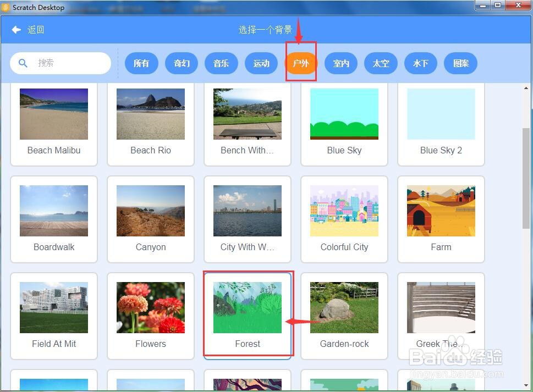This screenshot has width=533, height=392.
Task: Choose the Boardwalk backdrop thumbnail
Action: (x=54, y=211)
